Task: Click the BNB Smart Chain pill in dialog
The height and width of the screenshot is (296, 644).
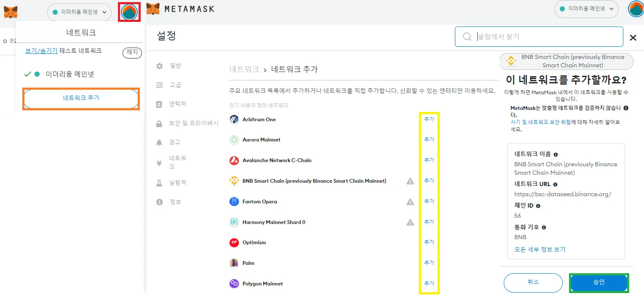Action: (x=566, y=61)
